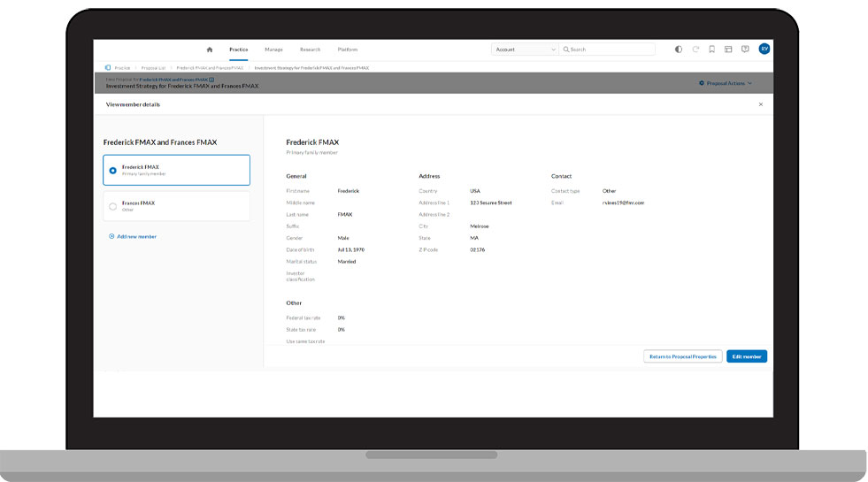868x482 pixels.
Task: Click the layout panel icon in header
Action: (728, 50)
